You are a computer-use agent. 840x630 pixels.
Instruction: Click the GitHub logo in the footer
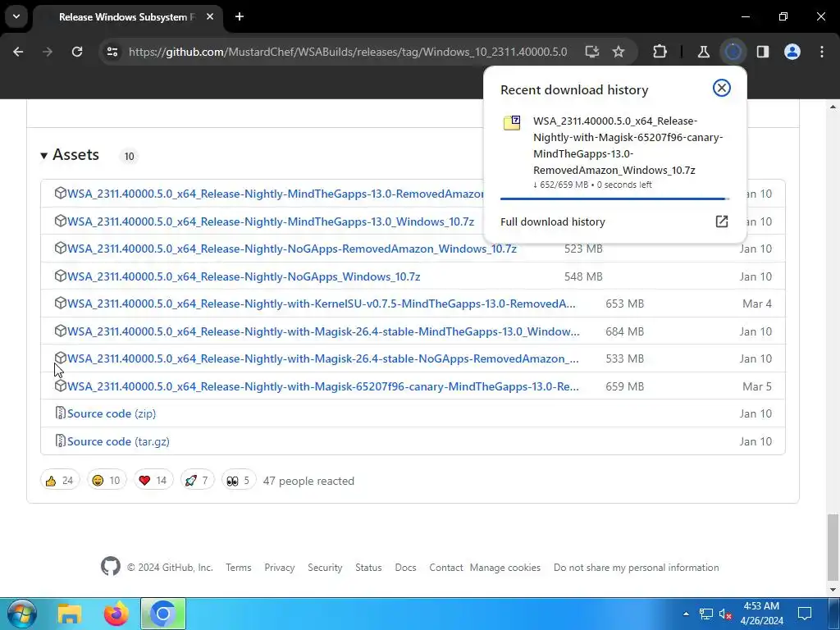[x=111, y=566]
